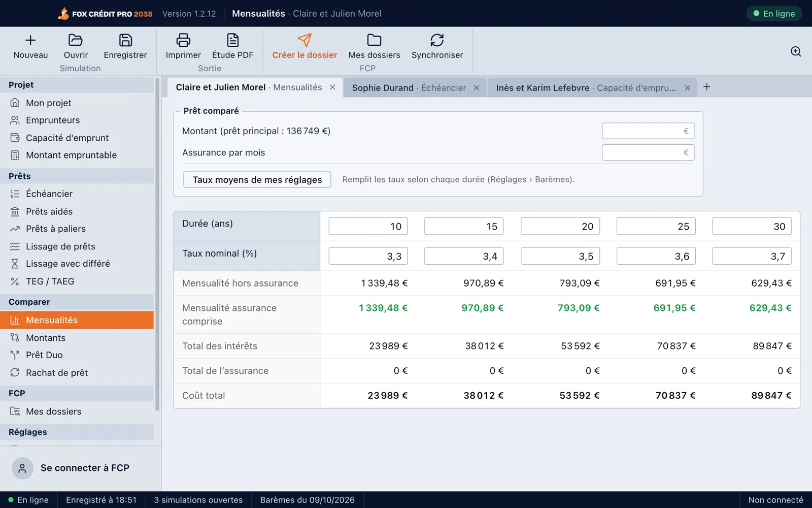Click the Nouveau plus icon
Image resolution: width=812 pixels, height=508 pixels.
point(30,40)
